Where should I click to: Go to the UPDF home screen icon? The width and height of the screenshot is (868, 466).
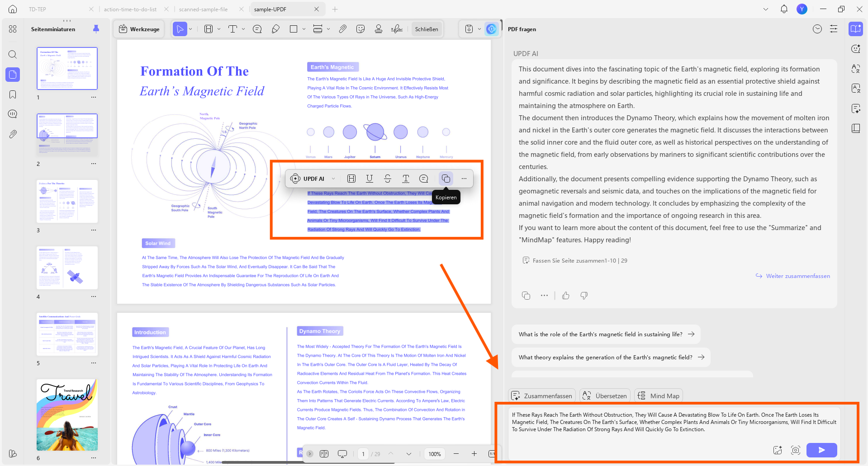coord(13,9)
